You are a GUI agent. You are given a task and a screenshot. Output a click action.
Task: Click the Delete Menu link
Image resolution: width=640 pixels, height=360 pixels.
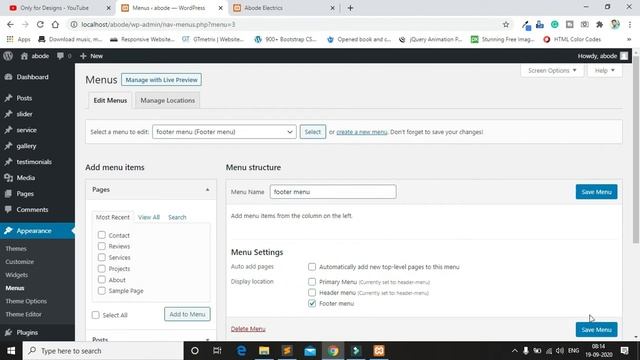click(x=248, y=329)
